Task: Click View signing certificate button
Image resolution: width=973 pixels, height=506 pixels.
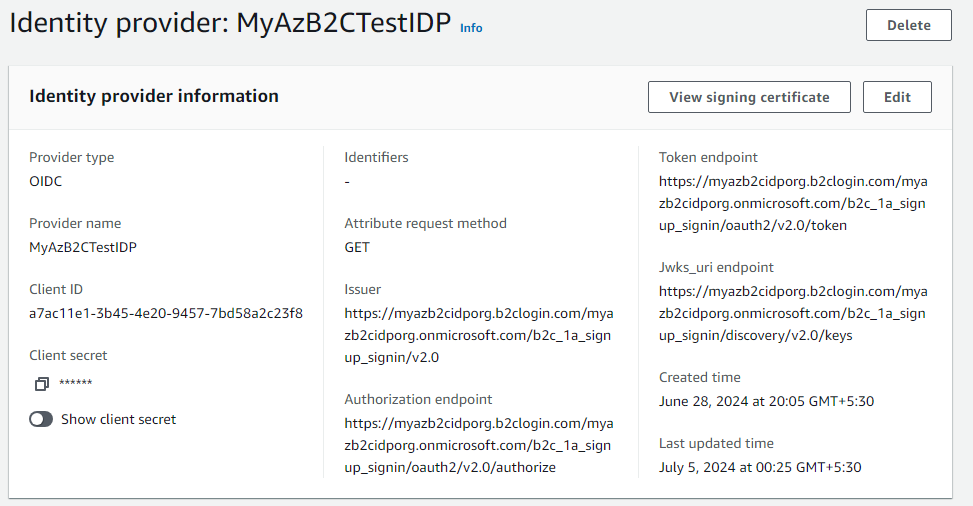Action: click(x=749, y=97)
